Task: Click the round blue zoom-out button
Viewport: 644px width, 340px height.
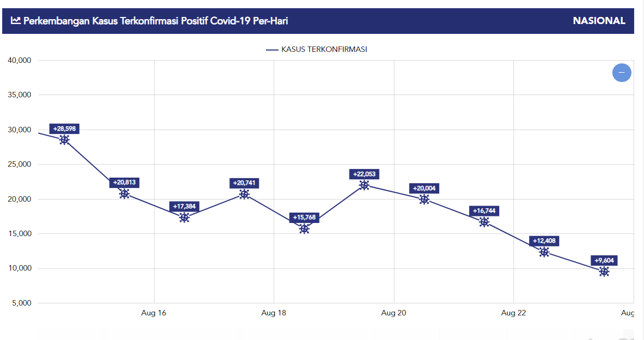Action: tap(622, 73)
